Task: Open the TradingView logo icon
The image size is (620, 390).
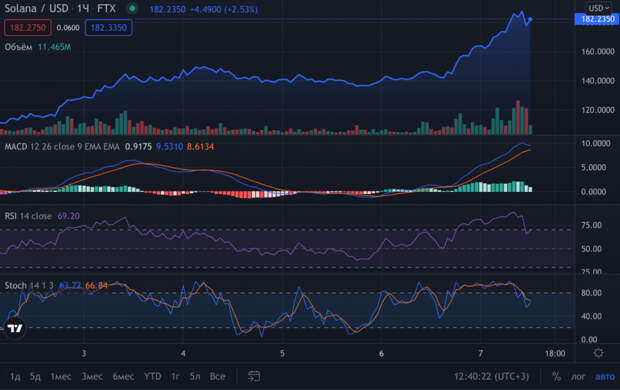Action: click(x=15, y=328)
